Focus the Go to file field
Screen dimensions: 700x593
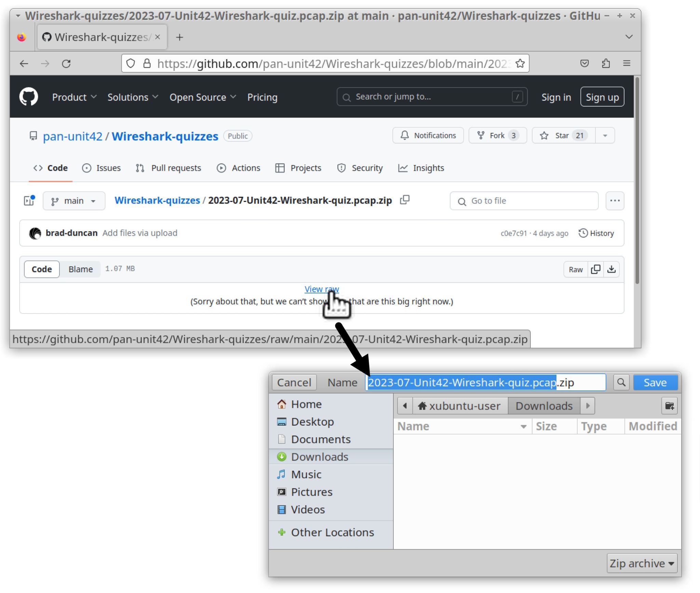(524, 201)
